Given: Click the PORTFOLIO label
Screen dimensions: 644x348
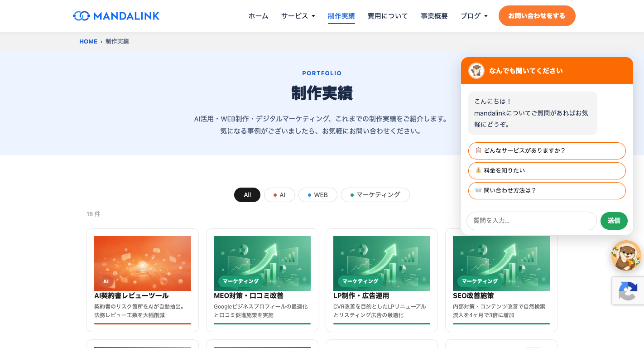Looking at the screenshot, I should [x=322, y=73].
